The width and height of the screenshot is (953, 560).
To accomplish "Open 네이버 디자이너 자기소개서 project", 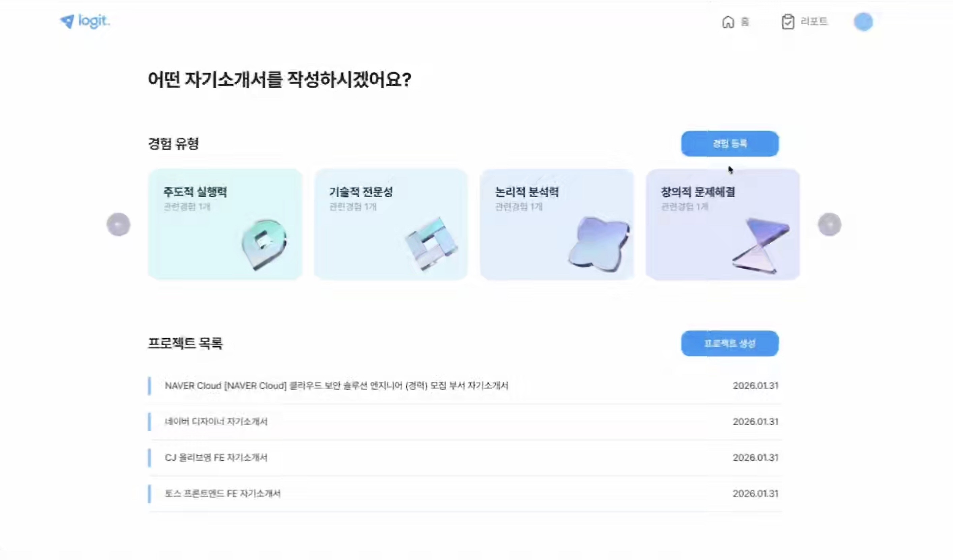I will [x=216, y=422].
